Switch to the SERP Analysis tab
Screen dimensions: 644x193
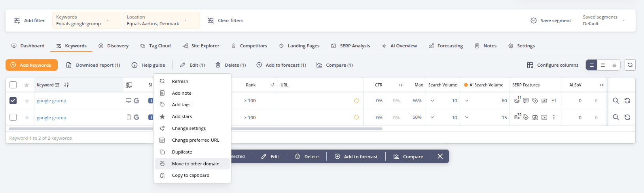[x=350, y=46]
